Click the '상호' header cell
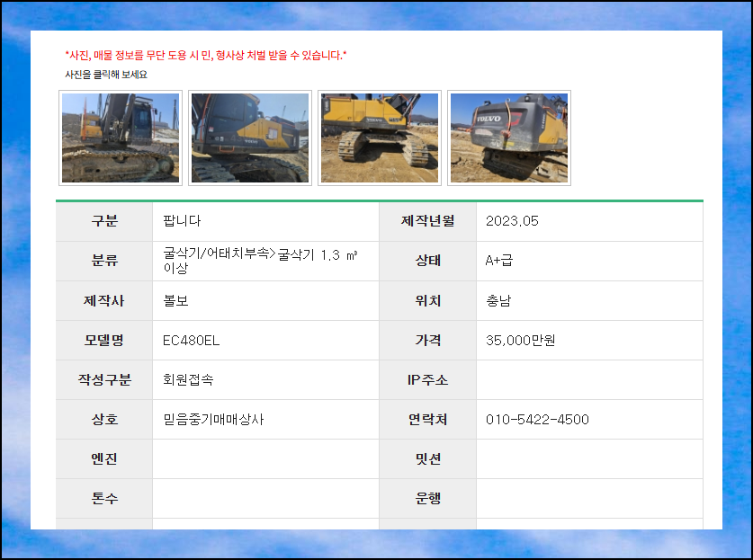 (x=104, y=420)
